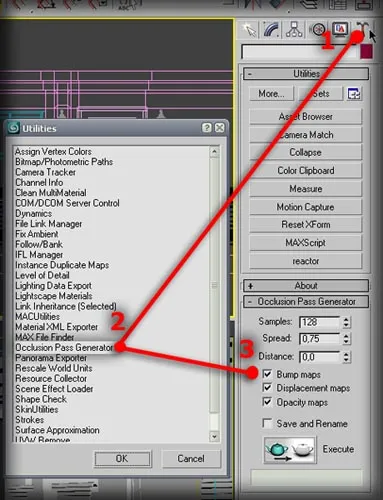Click the Samples spinner arrows
Image resolution: width=383 pixels, height=500 pixels.
tap(346, 322)
